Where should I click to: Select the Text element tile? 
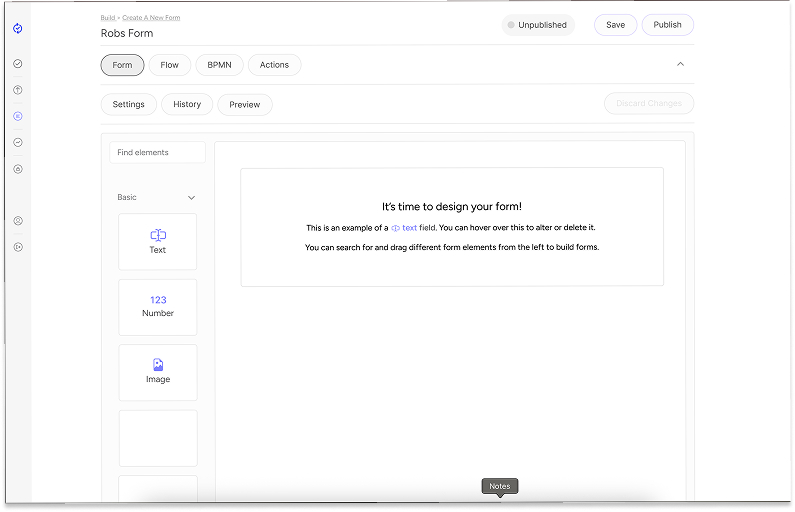pos(158,241)
